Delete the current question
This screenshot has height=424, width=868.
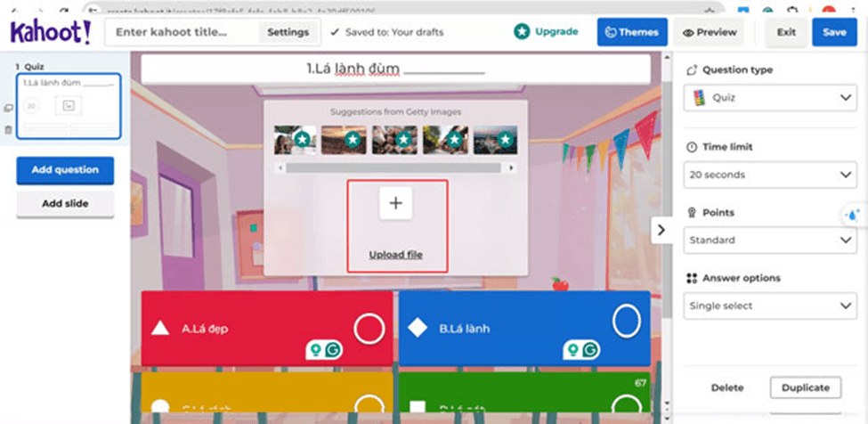pos(727,388)
